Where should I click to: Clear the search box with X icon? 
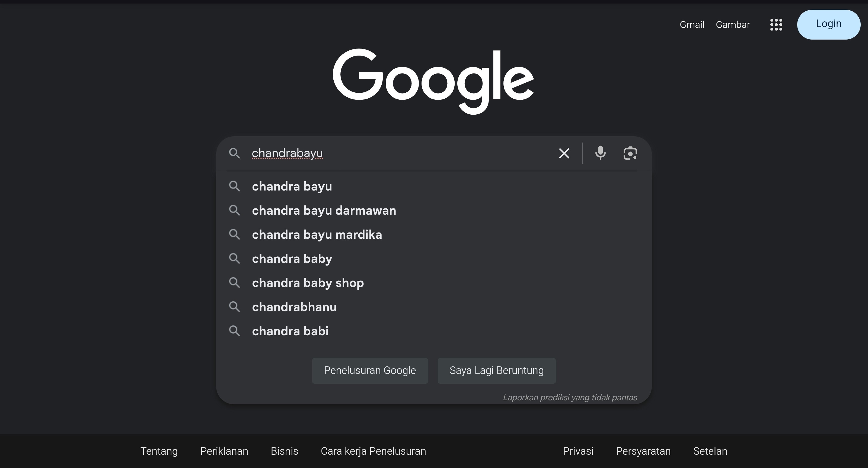pyautogui.click(x=564, y=153)
